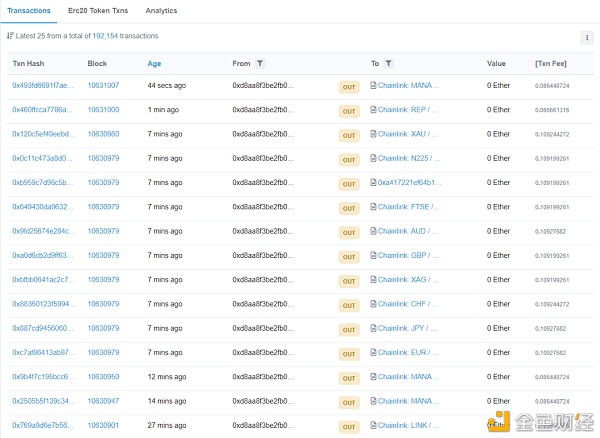This screenshot has width=600, height=438.
Task: Open the Chainlink: JPY contract link
Action: coord(407,328)
